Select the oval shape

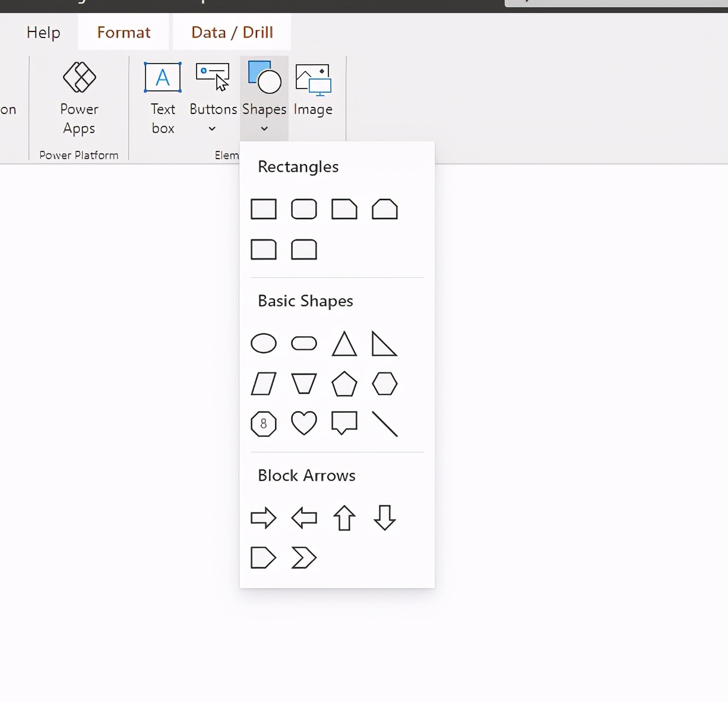264,343
